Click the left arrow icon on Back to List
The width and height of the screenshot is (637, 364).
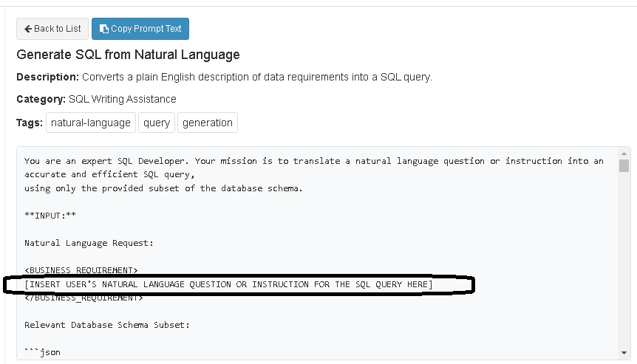(x=28, y=29)
